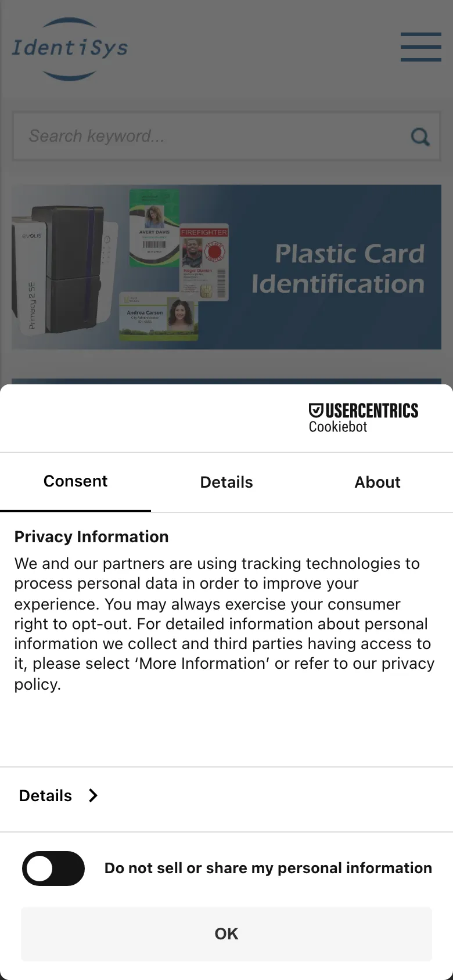Screen dimensions: 453x980
Task: Click the OK button
Action: click(226, 934)
